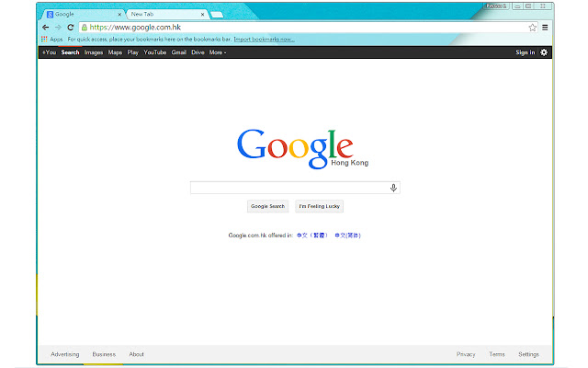
Task: Click the user profile button in title bar
Action: click(496, 6)
